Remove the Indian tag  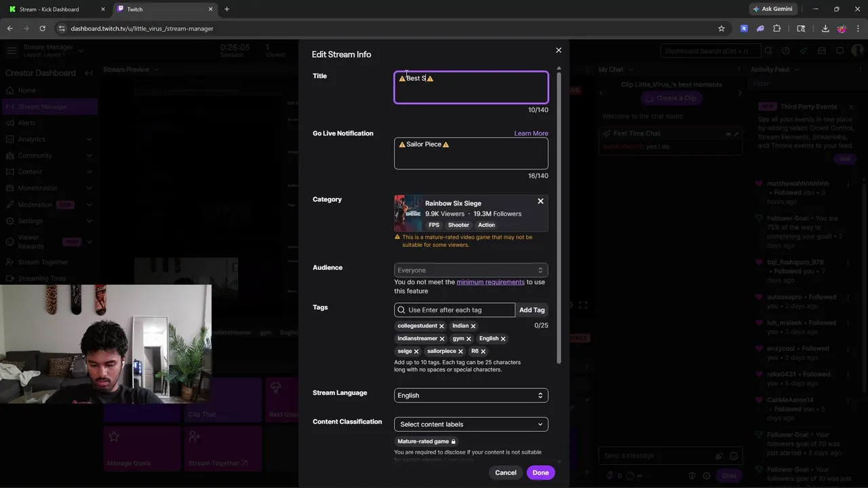point(473,326)
